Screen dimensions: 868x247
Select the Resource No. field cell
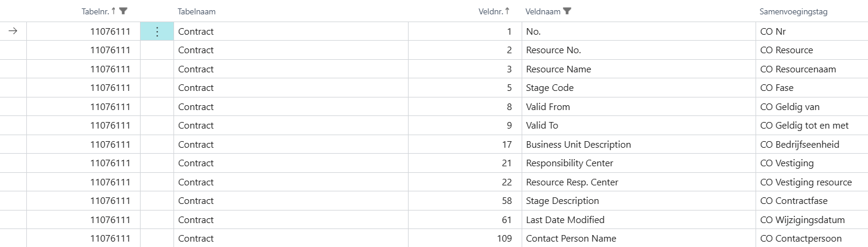[553, 50]
